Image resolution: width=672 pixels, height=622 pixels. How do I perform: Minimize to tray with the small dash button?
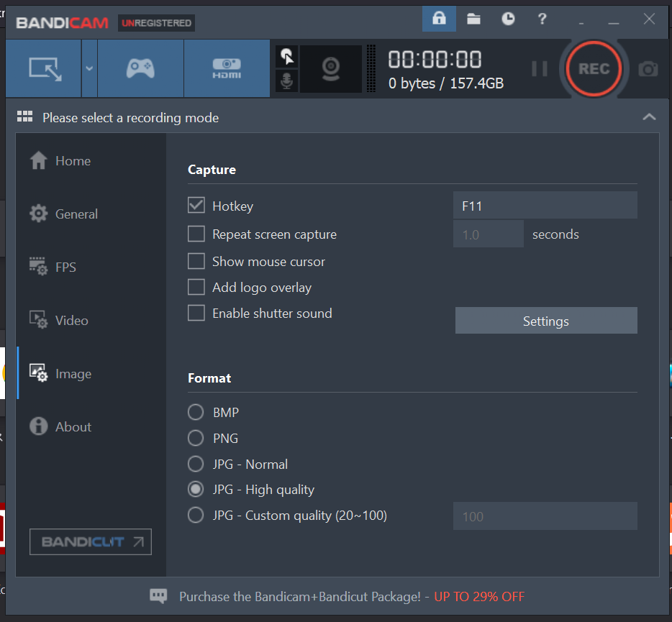581,23
